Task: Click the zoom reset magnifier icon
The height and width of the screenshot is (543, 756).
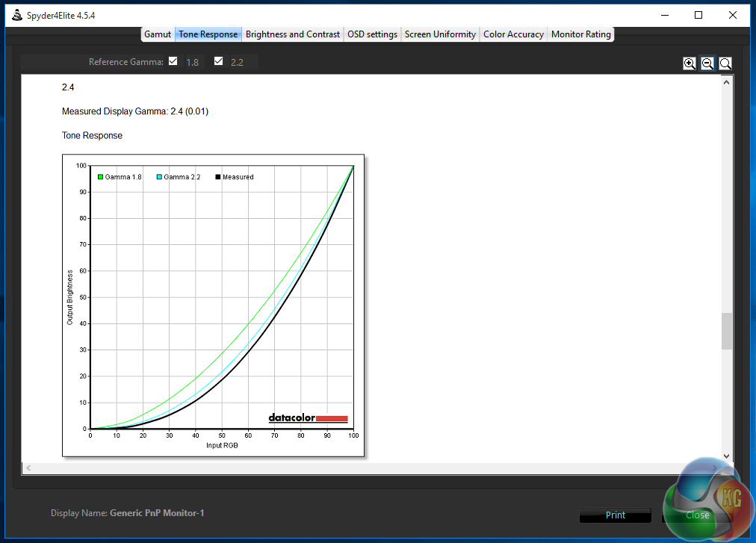Action: [x=725, y=63]
